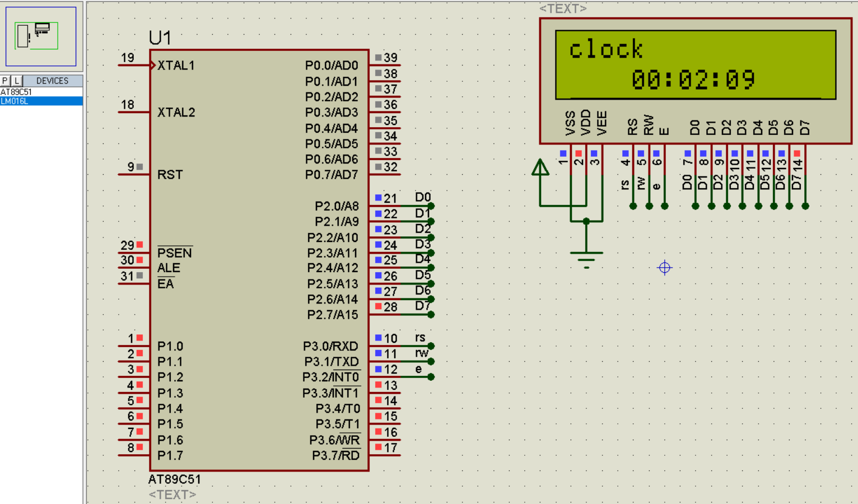Click the LCD display screen showing clock
This screenshot has width=858, height=504.
695,65
